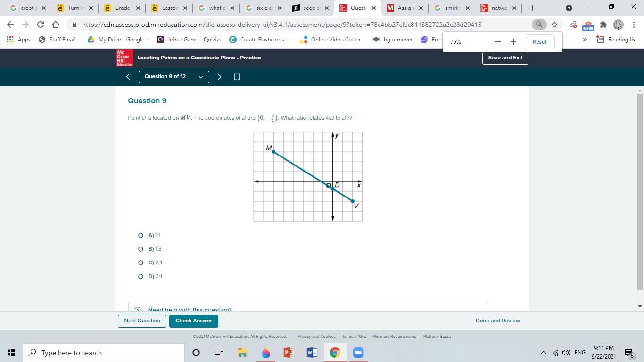Select answer D) 3:1

(140, 276)
